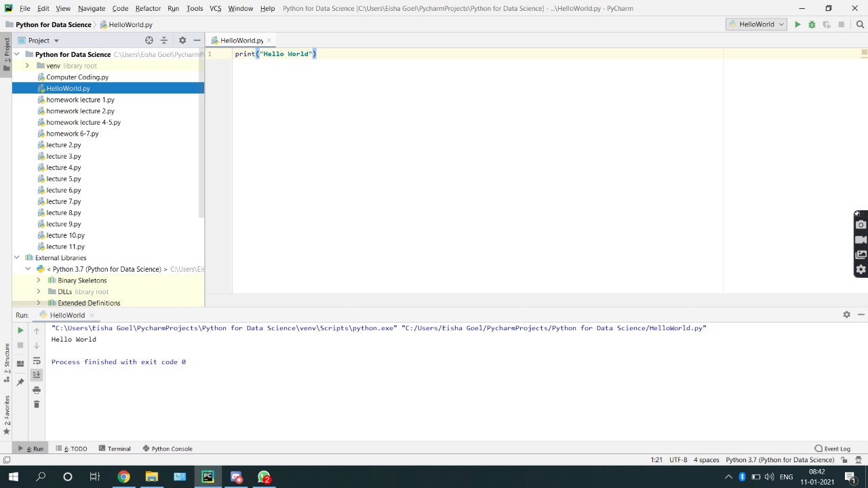Viewport: 868px width, 488px height.
Task: Hide the Project panel with minus icon
Action: coord(197,40)
